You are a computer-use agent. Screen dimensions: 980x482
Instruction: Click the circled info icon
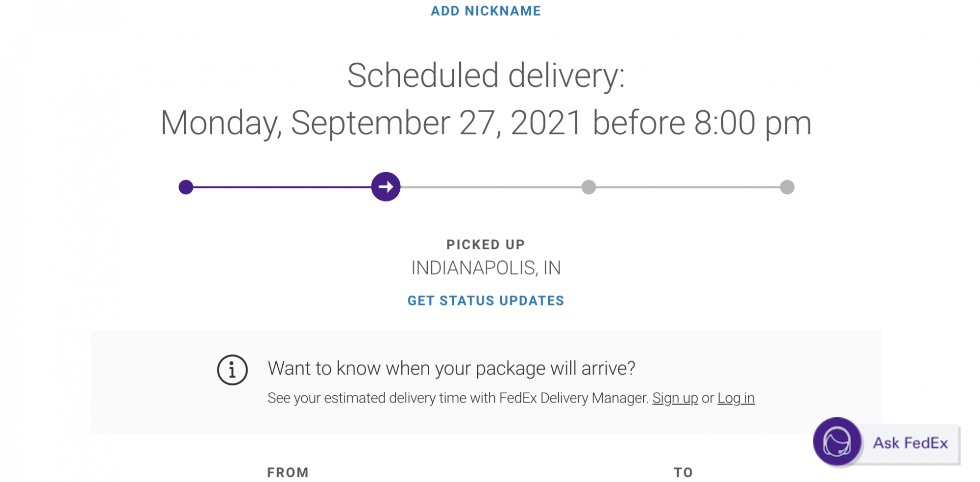(232, 370)
